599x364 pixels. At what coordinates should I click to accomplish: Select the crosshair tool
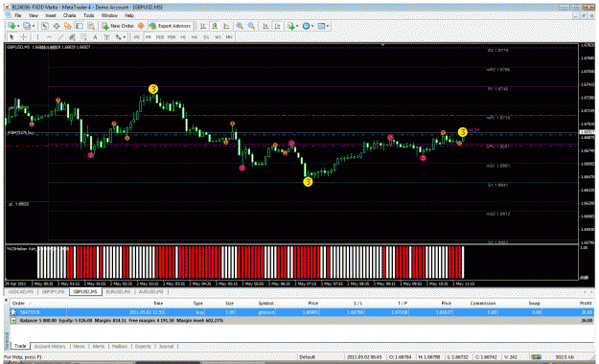pos(23,37)
